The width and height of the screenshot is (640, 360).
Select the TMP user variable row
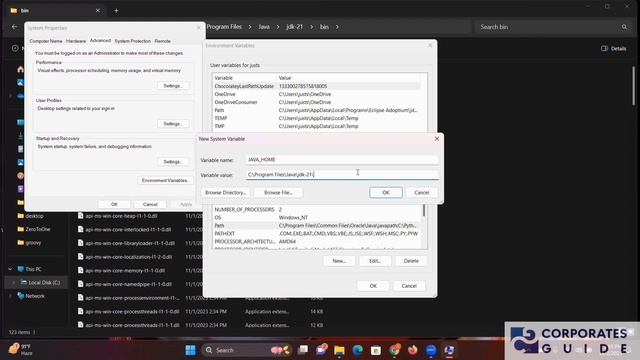(317, 126)
